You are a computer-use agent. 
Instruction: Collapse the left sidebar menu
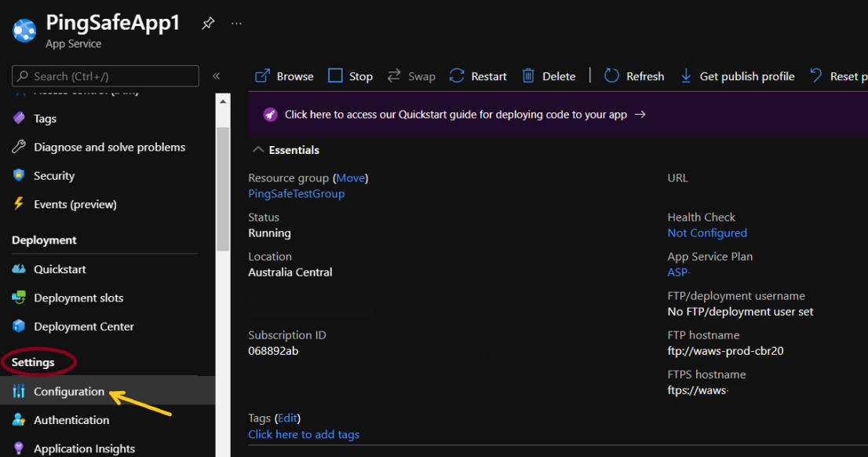[217, 76]
